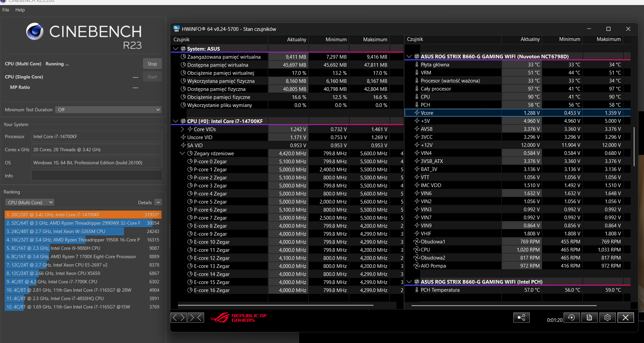
Task: Open HWiNFO sensor settings gear
Action: [607, 318]
